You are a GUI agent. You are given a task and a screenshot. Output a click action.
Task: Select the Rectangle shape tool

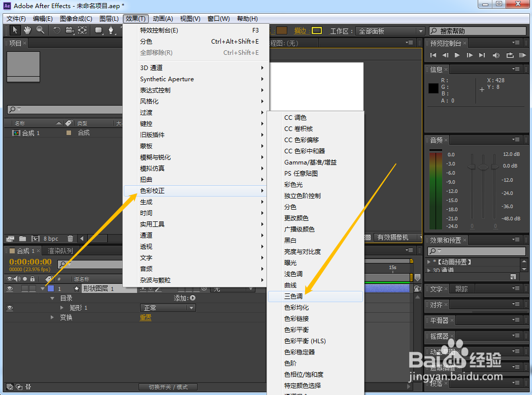click(98, 30)
